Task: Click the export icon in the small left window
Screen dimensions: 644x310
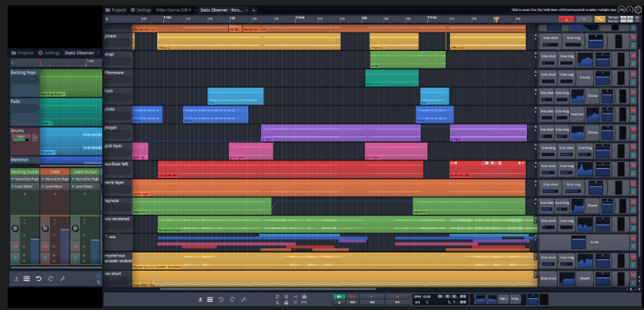Action: pyautogui.click(x=17, y=279)
